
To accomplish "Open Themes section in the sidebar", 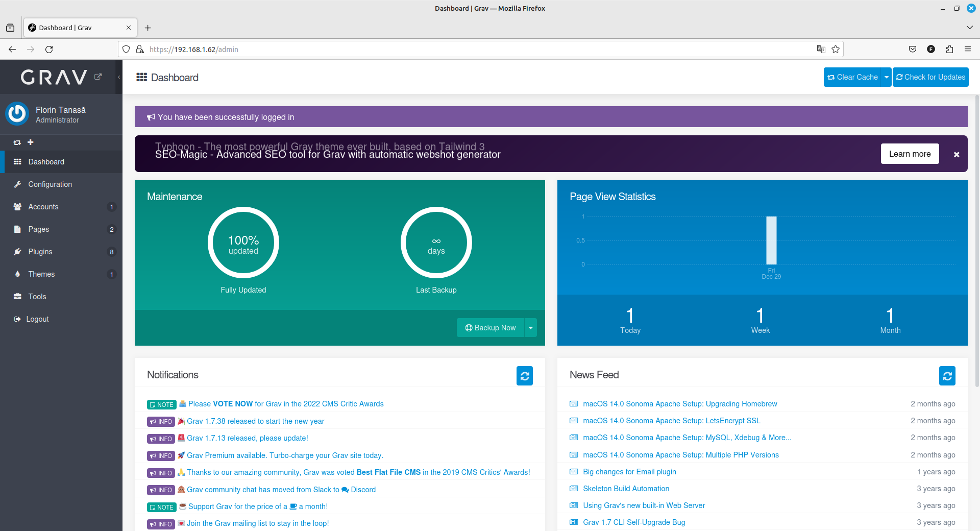I will 61,274.
